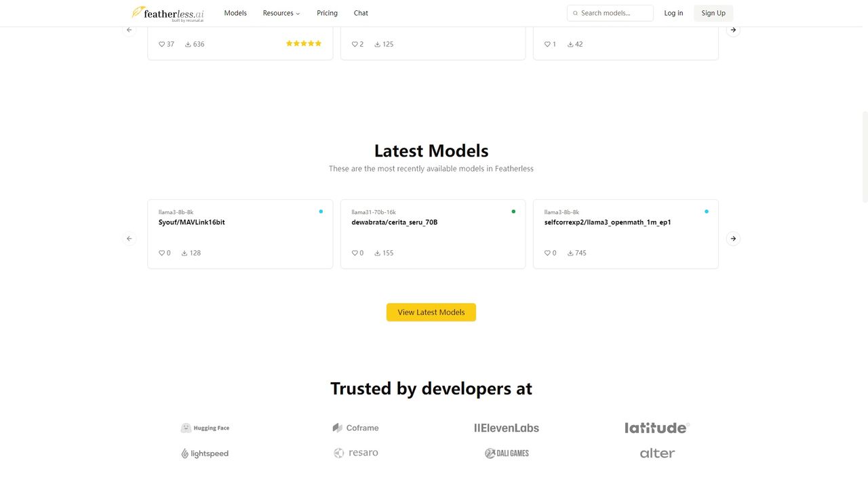Screen dimensions: 868x488
Task: Click llama3-8b-8k tag on selfcorrexp2 card
Action: (561, 212)
